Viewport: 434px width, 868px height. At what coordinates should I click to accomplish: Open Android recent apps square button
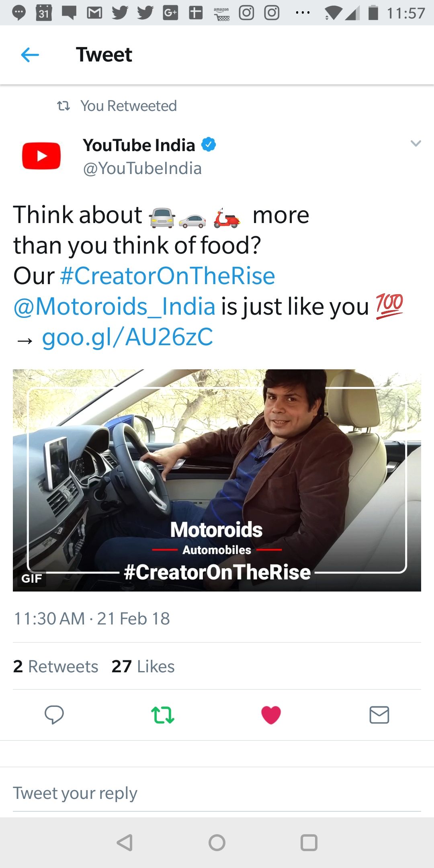click(x=309, y=843)
